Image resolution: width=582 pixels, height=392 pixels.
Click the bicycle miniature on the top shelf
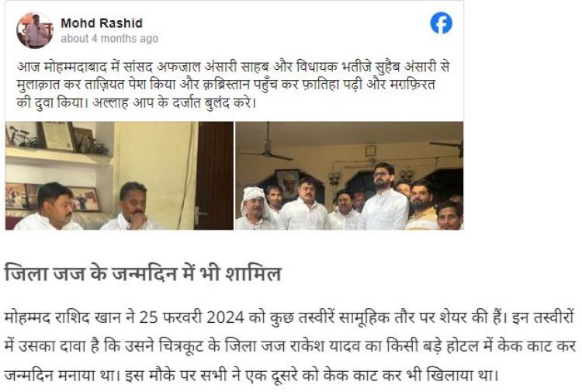(22, 137)
